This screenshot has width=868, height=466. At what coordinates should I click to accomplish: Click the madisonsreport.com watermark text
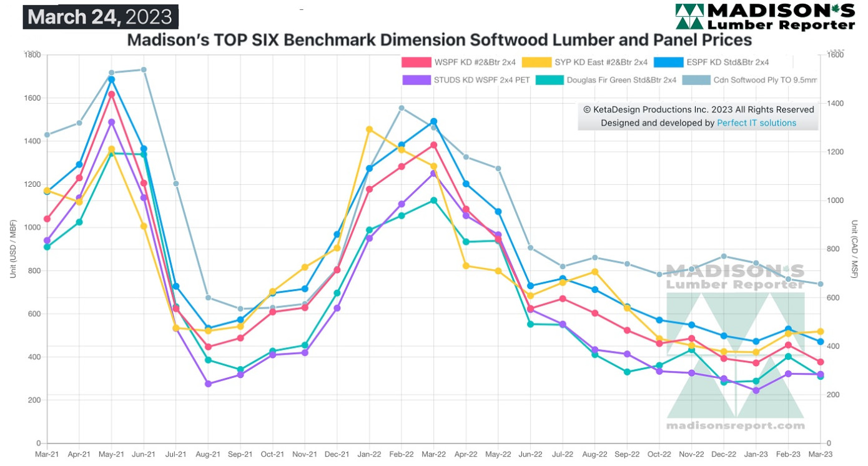[x=735, y=425]
